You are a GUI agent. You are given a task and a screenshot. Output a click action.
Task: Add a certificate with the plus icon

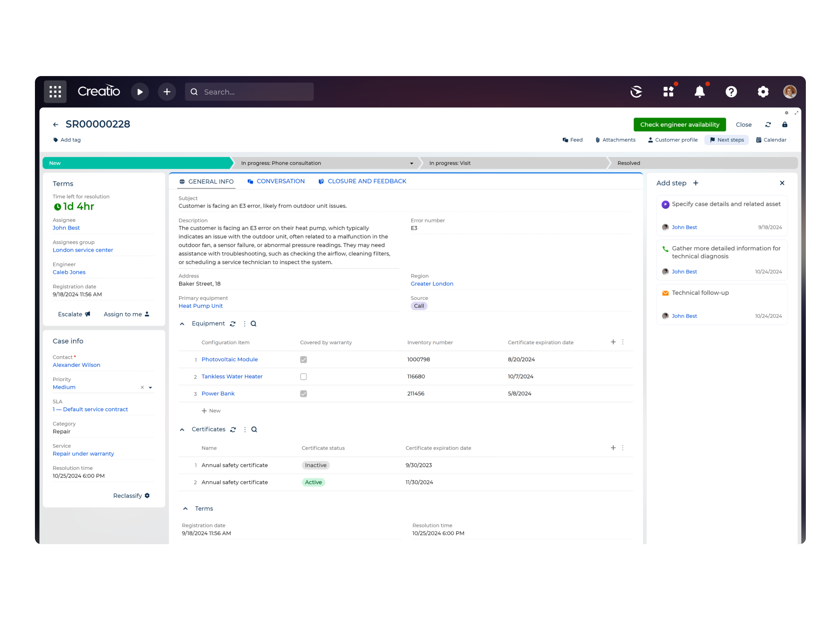613,448
